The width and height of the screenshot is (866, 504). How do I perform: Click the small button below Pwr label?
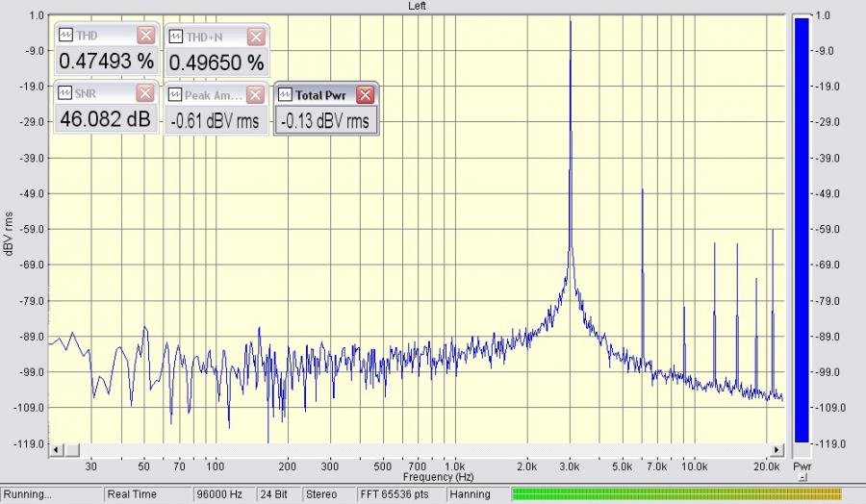pos(802,478)
